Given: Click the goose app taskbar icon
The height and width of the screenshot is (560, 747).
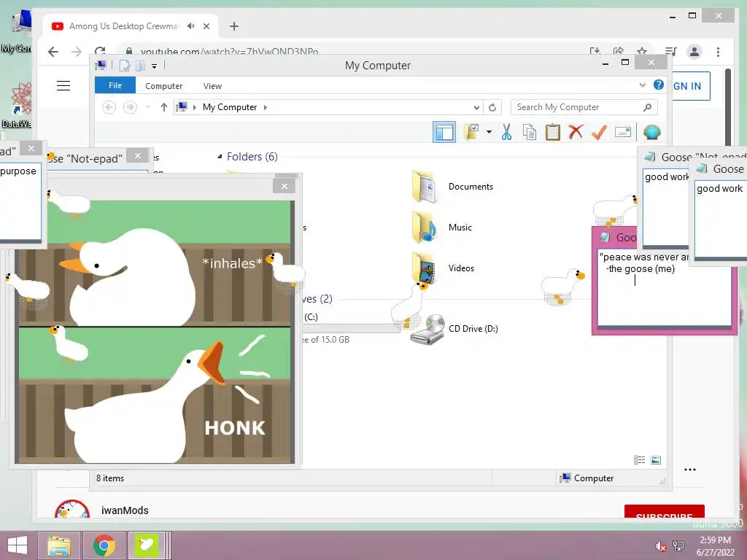Looking at the screenshot, I should 146,545.
